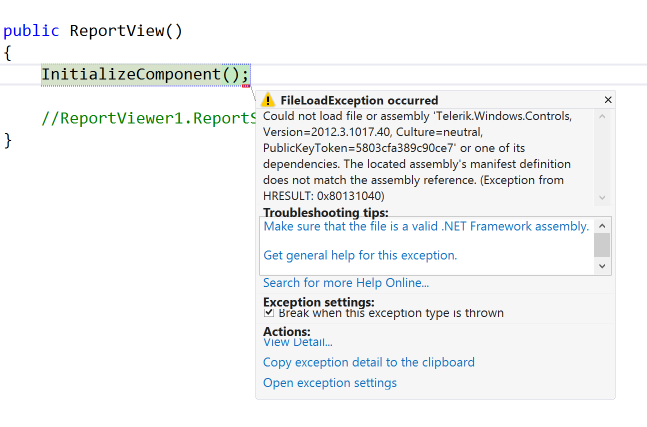Screen dimensions: 647x427
Task: Click the highlighted InitializeComponent() code line
Action: coord(145,74)
